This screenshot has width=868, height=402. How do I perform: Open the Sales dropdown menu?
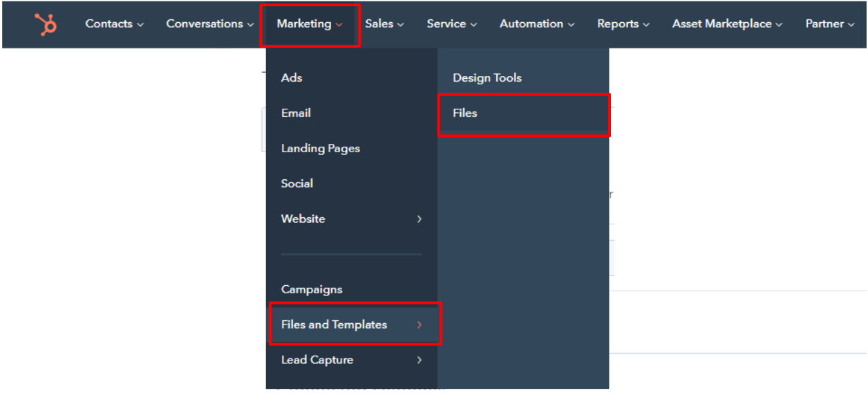pyautogui.click(x=385, y=24)
